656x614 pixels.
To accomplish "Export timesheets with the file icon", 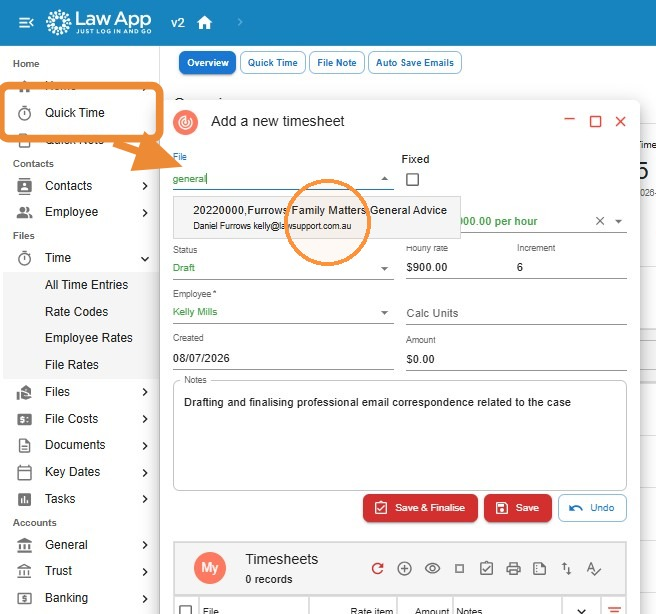I will point(540,568).
